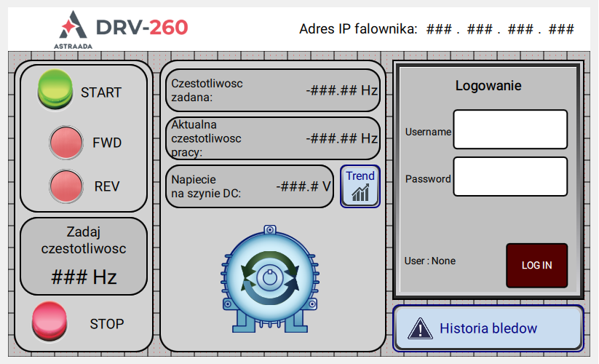This screenshot has width=599, height=364.
Task: Click the START label text
Action: (101, 92)
